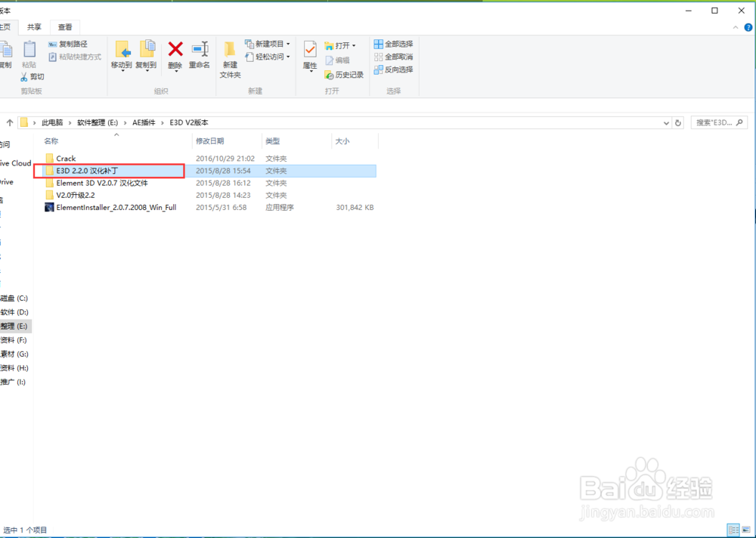Select drive (C:) in navigation pane
The width and height of the screenshot is (756, 538).
point(14,298)
